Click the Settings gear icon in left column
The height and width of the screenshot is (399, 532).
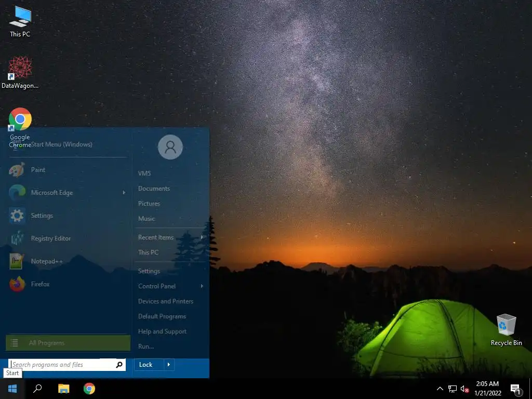pos(17,216)
